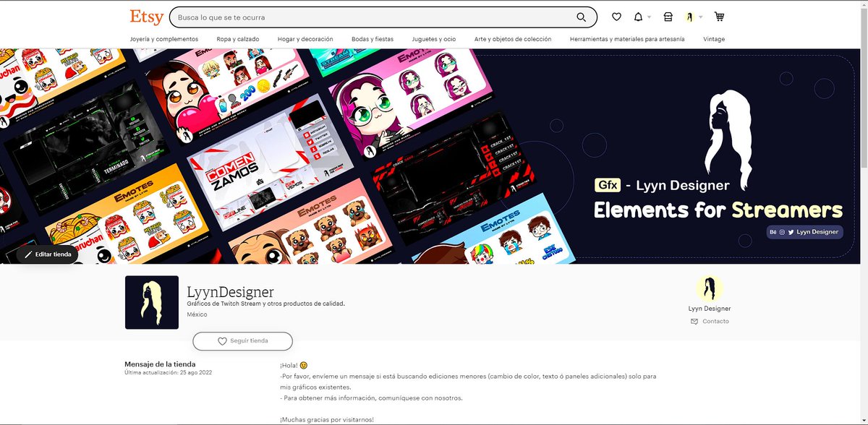Click '¡Muchas gracias por visitarnos!' text
This screenshot has width=868, height=425.
(x=326, y=419)
